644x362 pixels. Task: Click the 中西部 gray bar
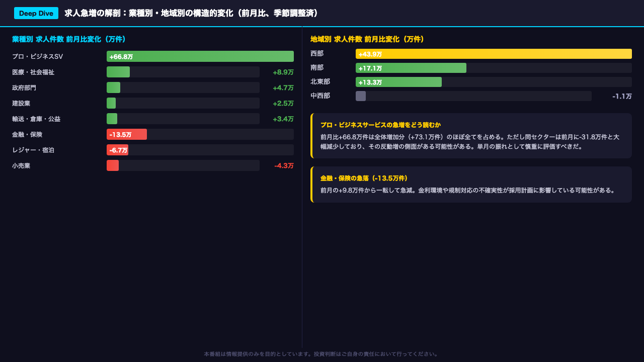click(x=361, y=96)
